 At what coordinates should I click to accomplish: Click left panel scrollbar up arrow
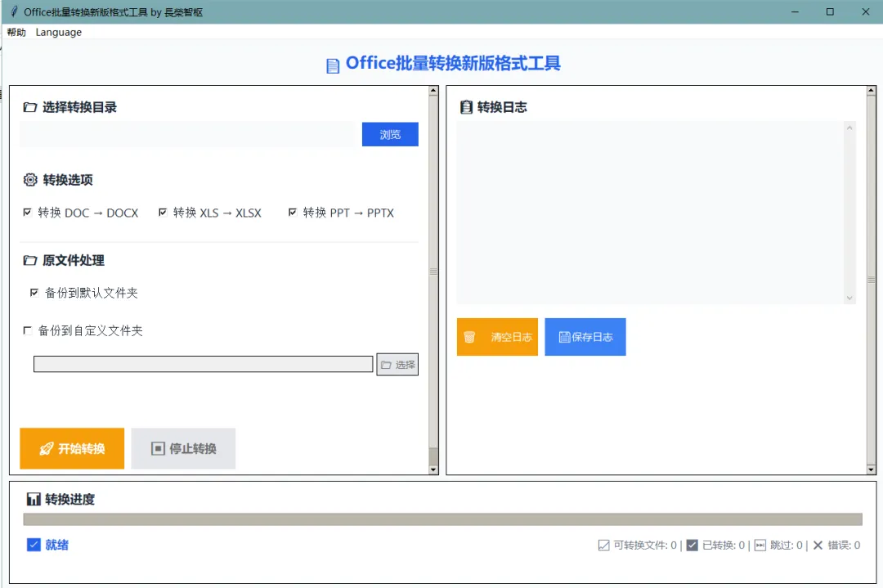pyautogui.click(x=433, y=90)
